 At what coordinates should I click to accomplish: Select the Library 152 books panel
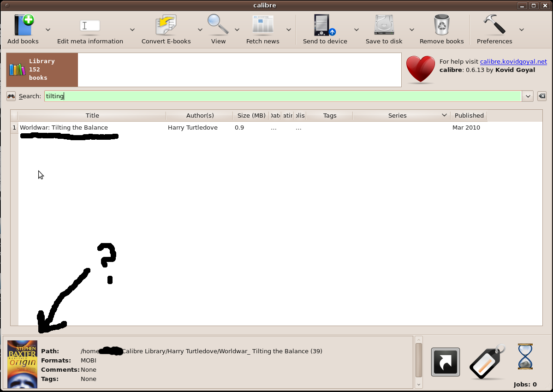pos(42,70)
